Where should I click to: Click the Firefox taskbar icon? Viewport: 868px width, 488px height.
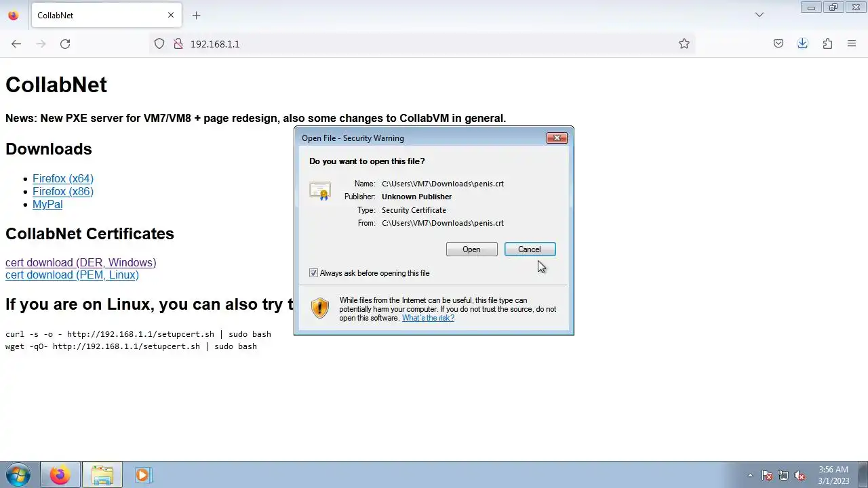click(x=60, y=475)
